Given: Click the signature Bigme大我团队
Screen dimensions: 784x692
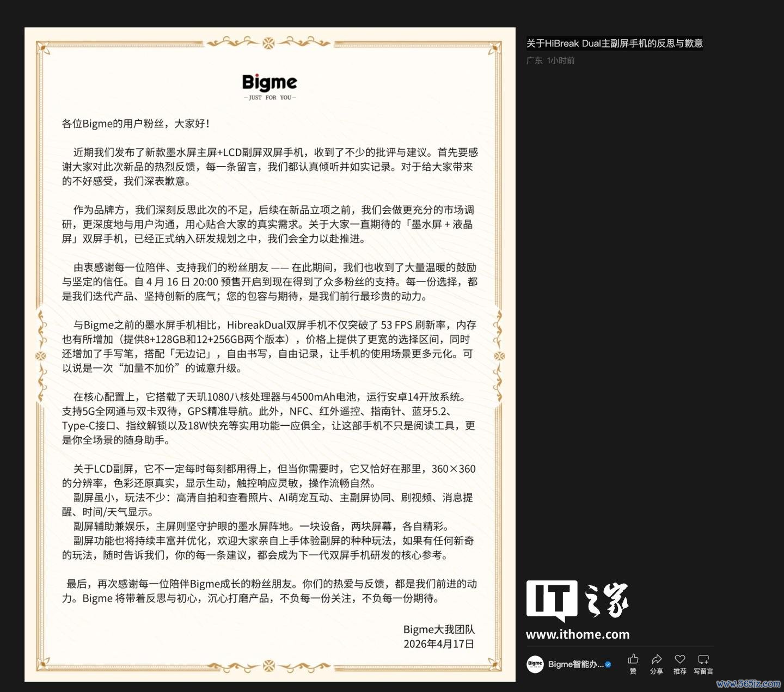Looking at the screenshot, I should (x=439, y=629).
